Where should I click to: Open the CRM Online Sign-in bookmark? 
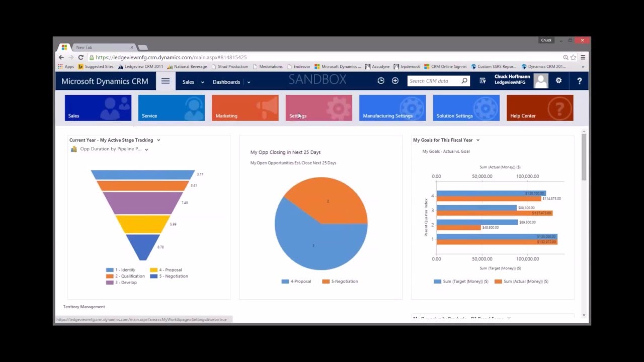tap(445, 66)
